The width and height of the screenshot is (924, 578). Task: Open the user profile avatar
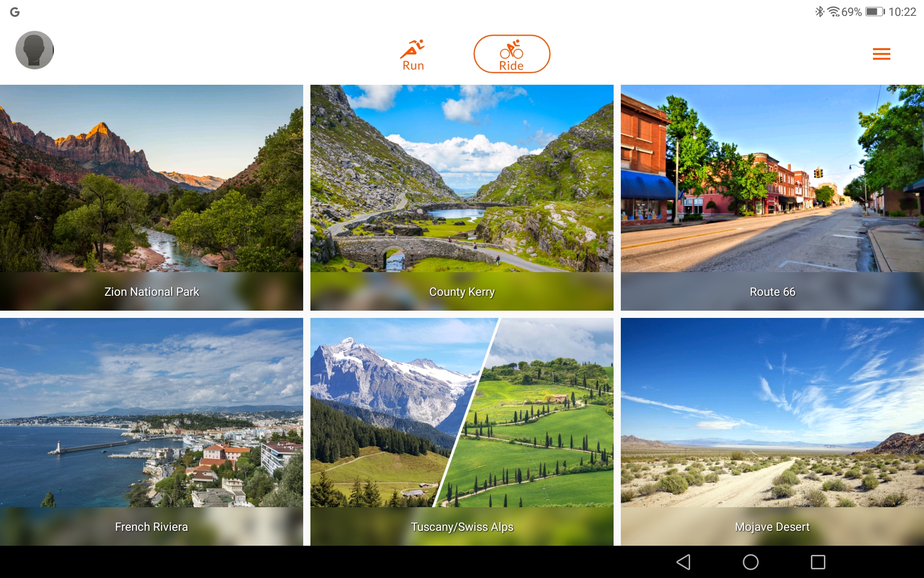[x=34, y=50]
